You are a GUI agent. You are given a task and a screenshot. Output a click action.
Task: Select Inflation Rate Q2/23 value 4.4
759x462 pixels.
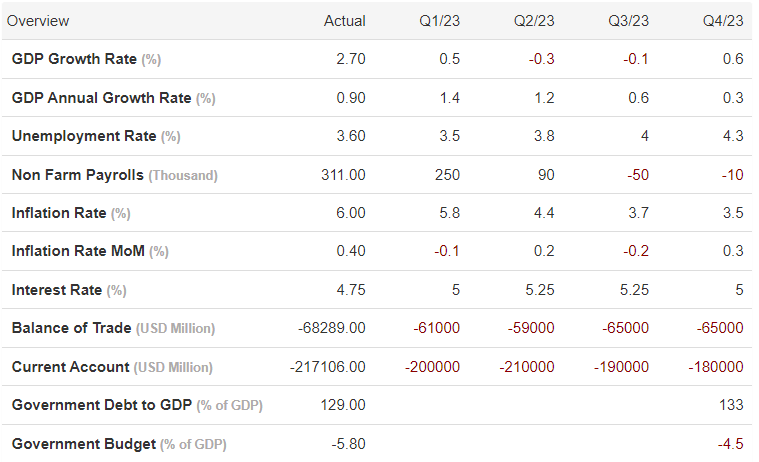coord(544,213)
